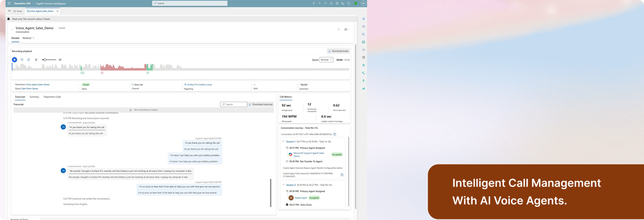Open the Dynamics 365 app launcher waffle
The image size is (644, 220).
[x=9, y=3]
